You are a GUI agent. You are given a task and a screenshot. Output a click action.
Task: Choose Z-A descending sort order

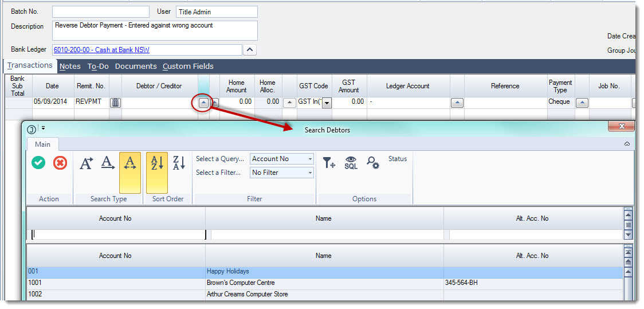(x=179, y=163)
